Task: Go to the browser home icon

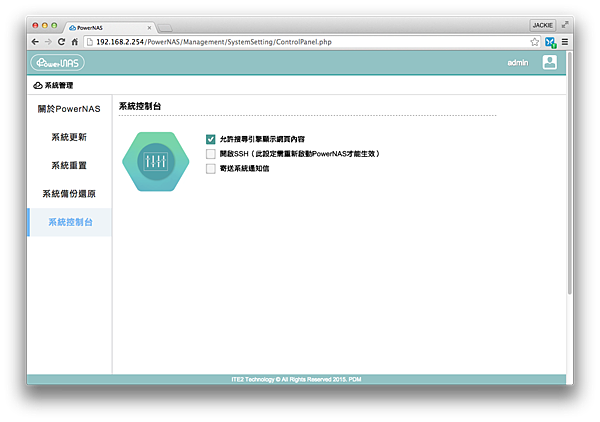Action: click(x=75, y=42)
